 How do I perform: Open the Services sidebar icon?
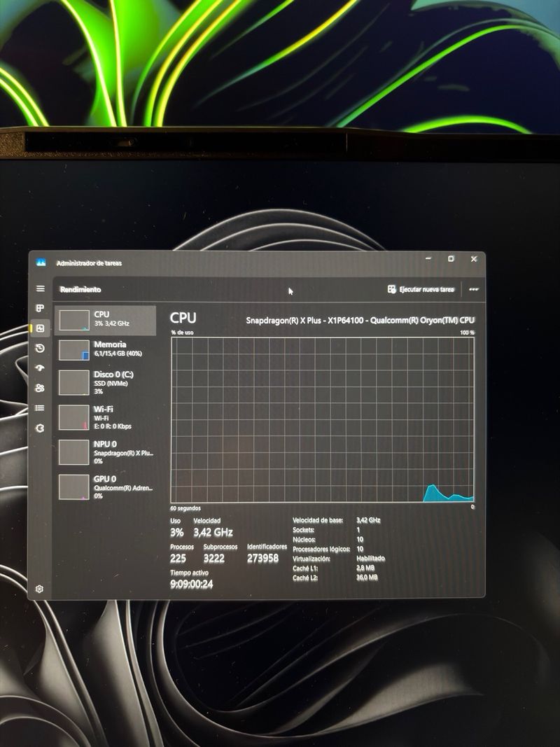click(x=40, y=428)
